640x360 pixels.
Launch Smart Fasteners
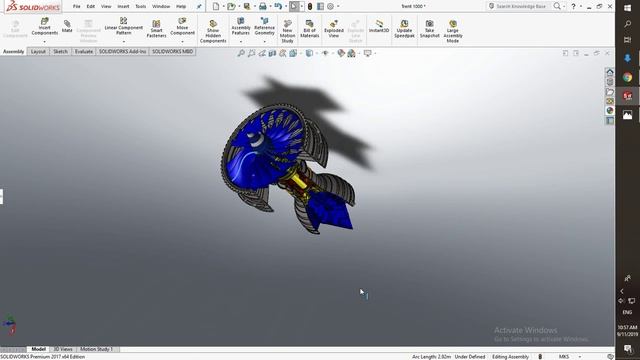click(156, 29)
